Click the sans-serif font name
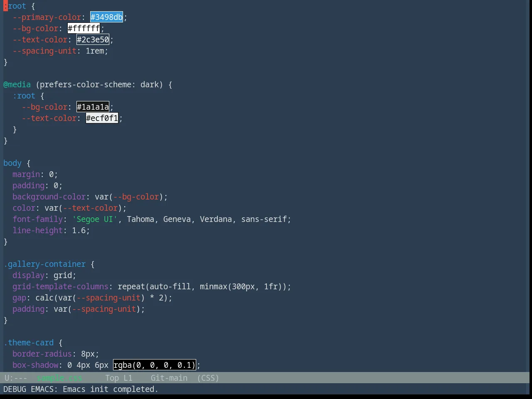 click(264, 219)
